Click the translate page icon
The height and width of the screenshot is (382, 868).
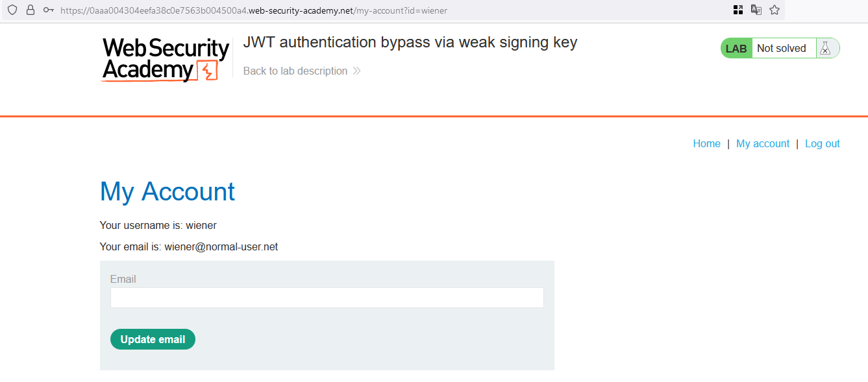coord(756,10)
